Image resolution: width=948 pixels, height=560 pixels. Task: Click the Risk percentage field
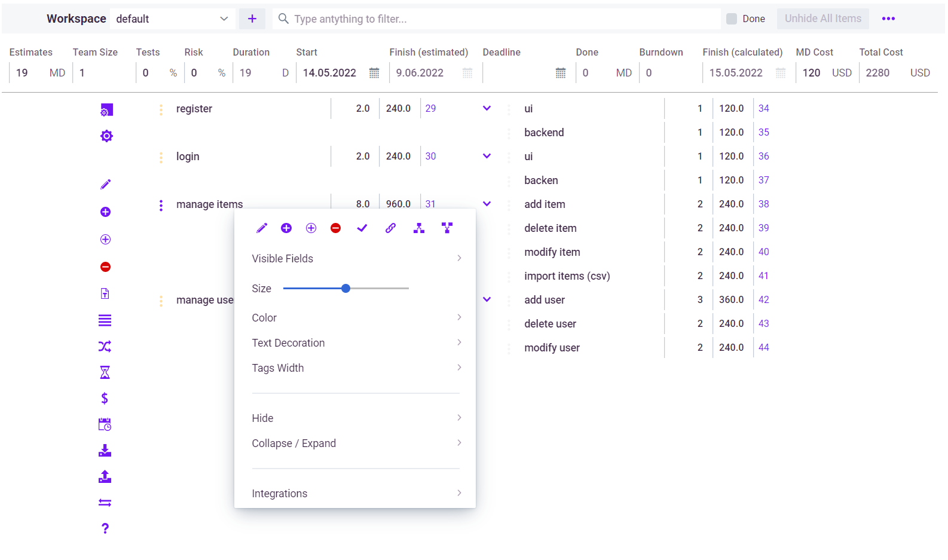[x=202, y=73]
